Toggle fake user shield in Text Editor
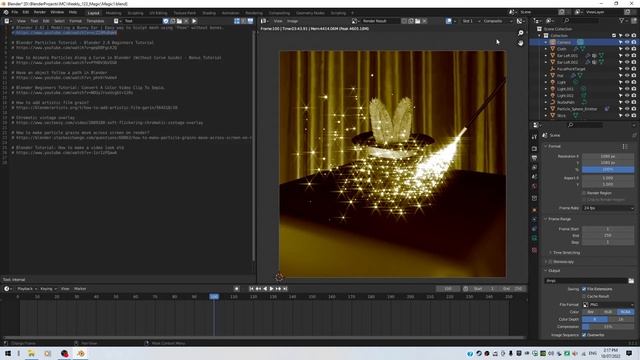The height and width of the screenshot is (360, 640). (166, 21)
